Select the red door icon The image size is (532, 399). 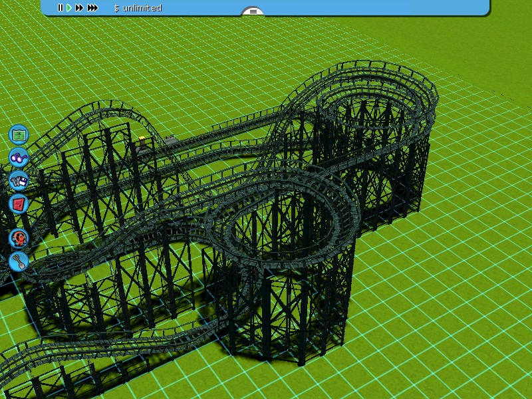(19, 203)
